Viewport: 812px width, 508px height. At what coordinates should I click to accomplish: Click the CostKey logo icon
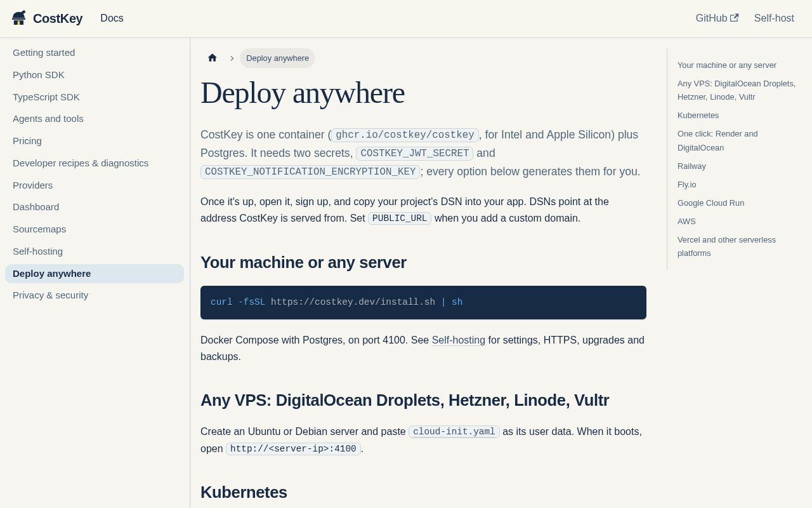pyautogui.click(x=19, y=18)
